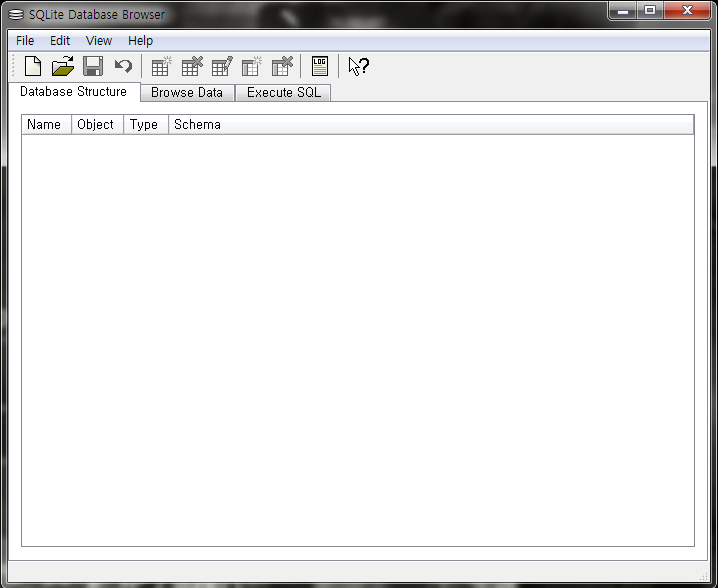Click the Delete Index toolbar icon
The image size is (718, 588).
click(x=282, y=66)
